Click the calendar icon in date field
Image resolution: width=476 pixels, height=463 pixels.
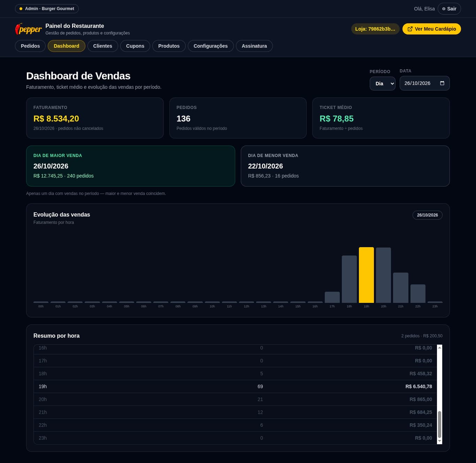[x=442, y=83]
